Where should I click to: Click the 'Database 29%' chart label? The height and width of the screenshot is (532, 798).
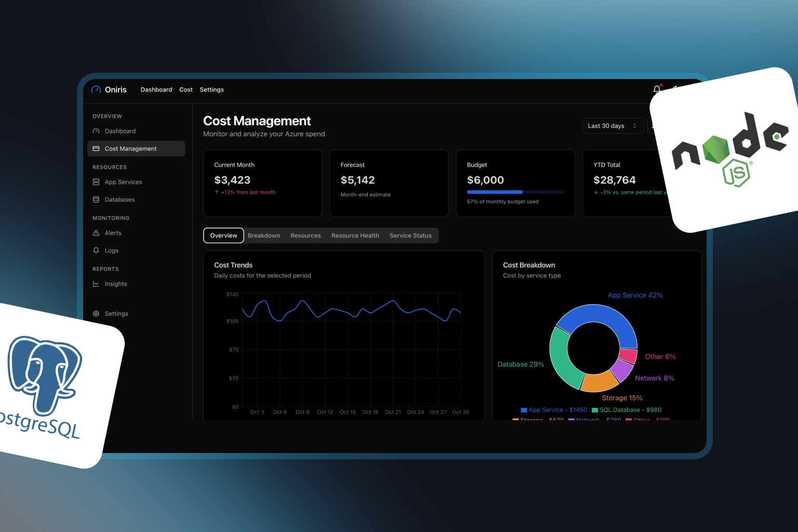521,364
